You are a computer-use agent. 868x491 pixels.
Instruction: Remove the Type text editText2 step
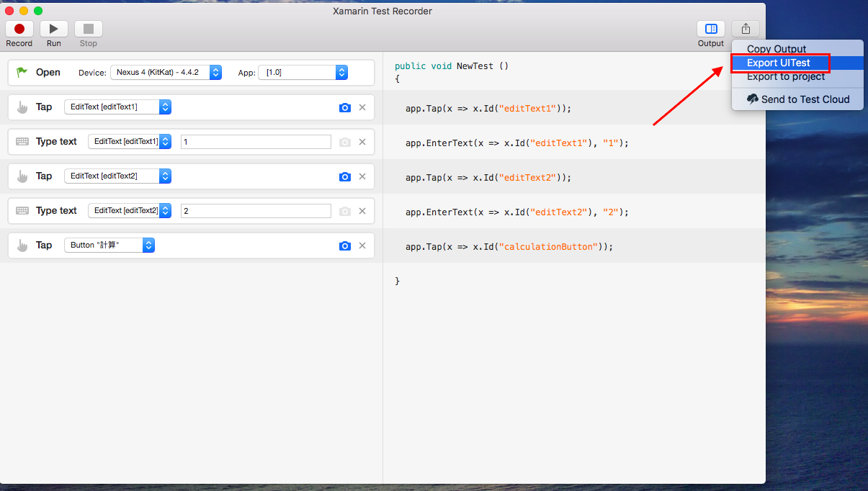coord(362,211)
